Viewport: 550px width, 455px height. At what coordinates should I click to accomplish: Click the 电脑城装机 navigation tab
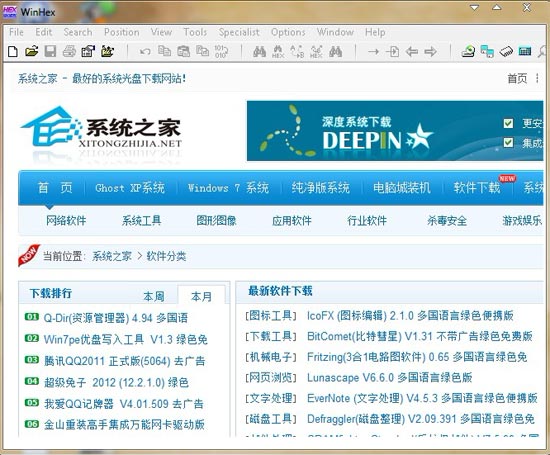(x=402, y=188)
